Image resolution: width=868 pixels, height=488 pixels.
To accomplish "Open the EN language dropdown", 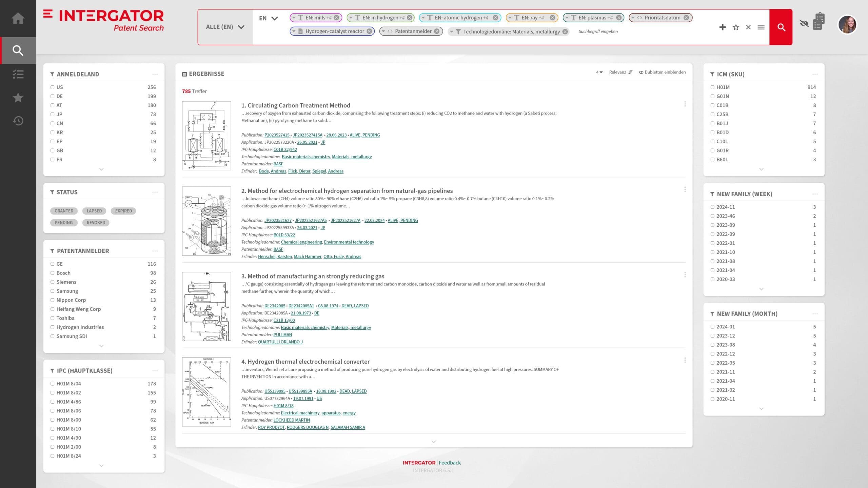I will click(268, 18).
